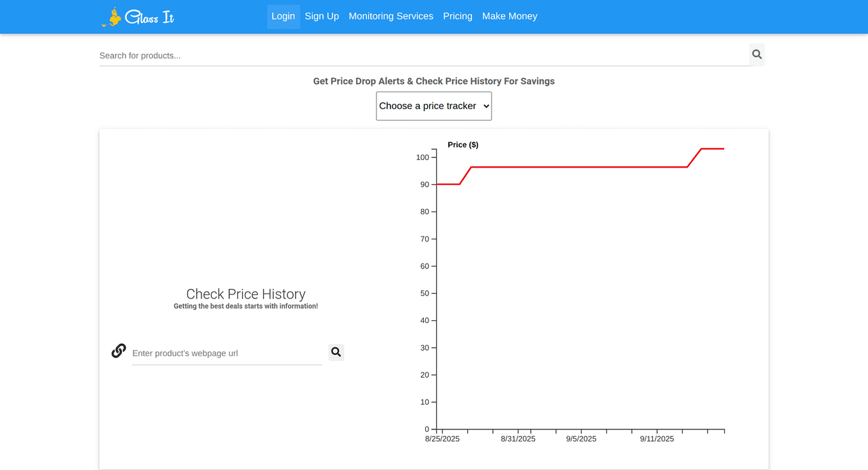The height and width of the screenshot is (470, 868).
Task: Click the Price ($) axis label
Action: [463, 144]
